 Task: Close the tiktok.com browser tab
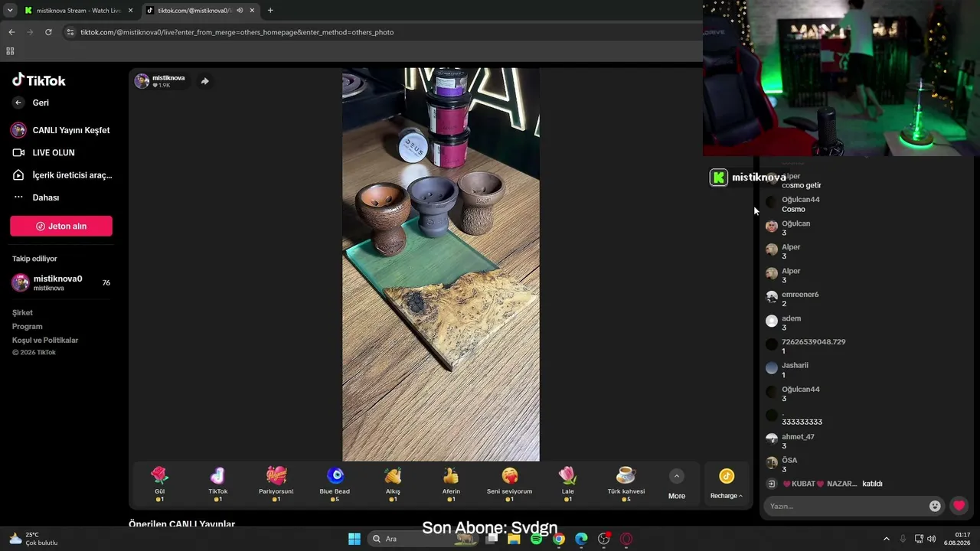coord(251,11)
